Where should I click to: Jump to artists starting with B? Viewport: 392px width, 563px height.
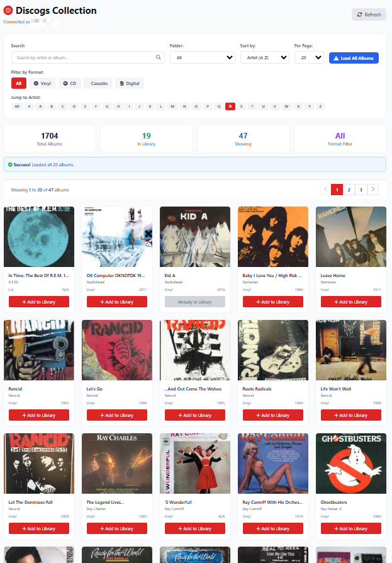click(x=52, y=106)
